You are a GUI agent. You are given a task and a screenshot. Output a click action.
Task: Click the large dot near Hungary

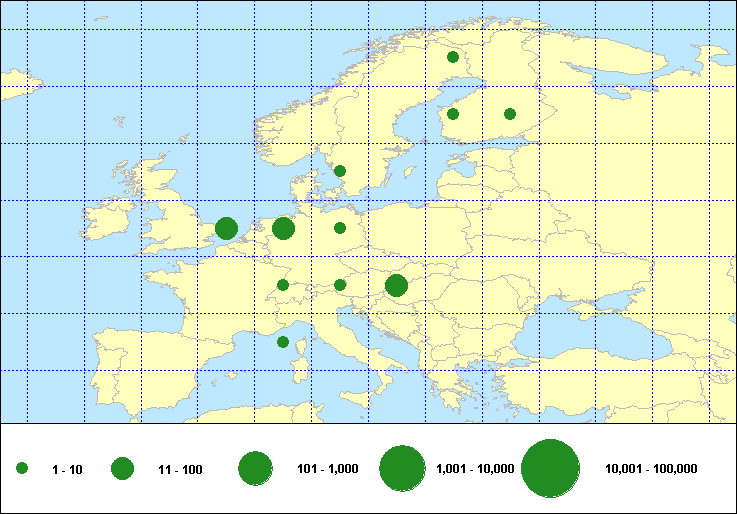click(x=396, y=286)
